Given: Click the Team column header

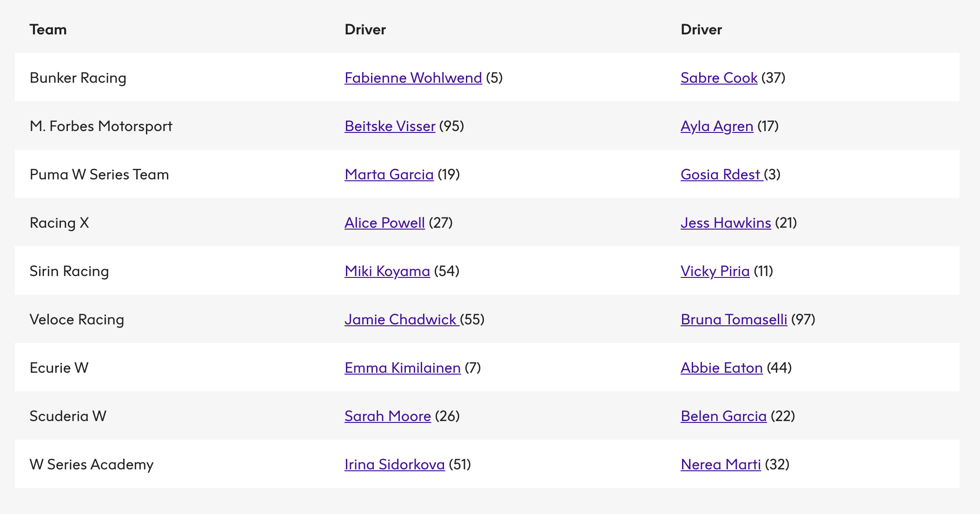Looking at the screenshot, I should click(x=48, y=29).
